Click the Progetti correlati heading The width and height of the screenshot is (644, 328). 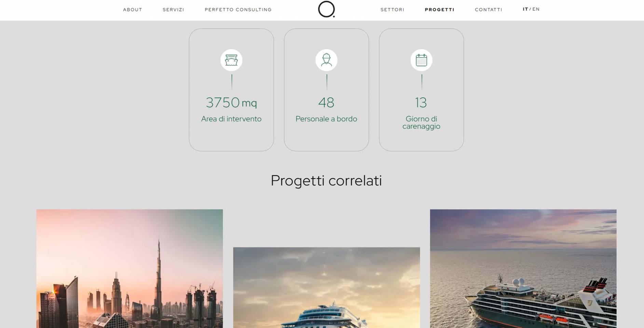point(326,181)
